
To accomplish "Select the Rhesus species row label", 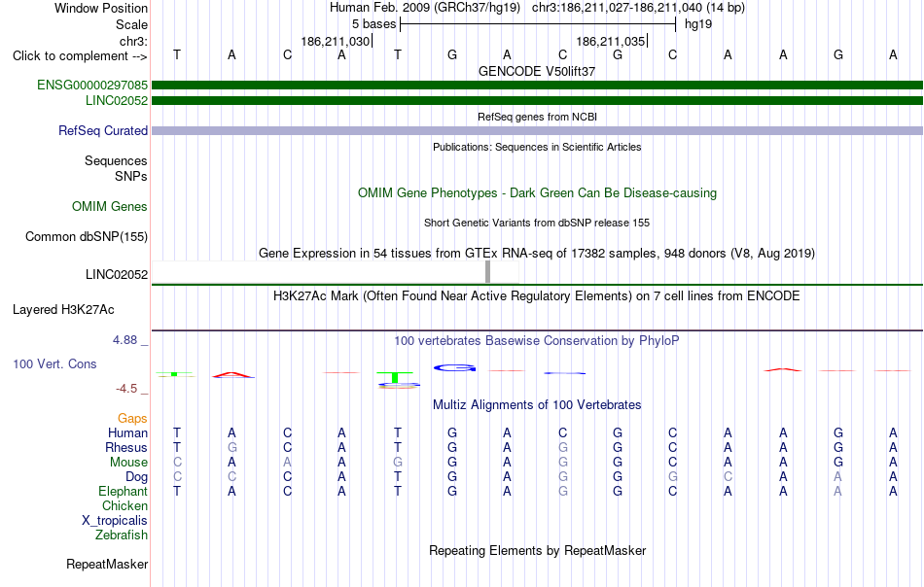I will [126, 448].
